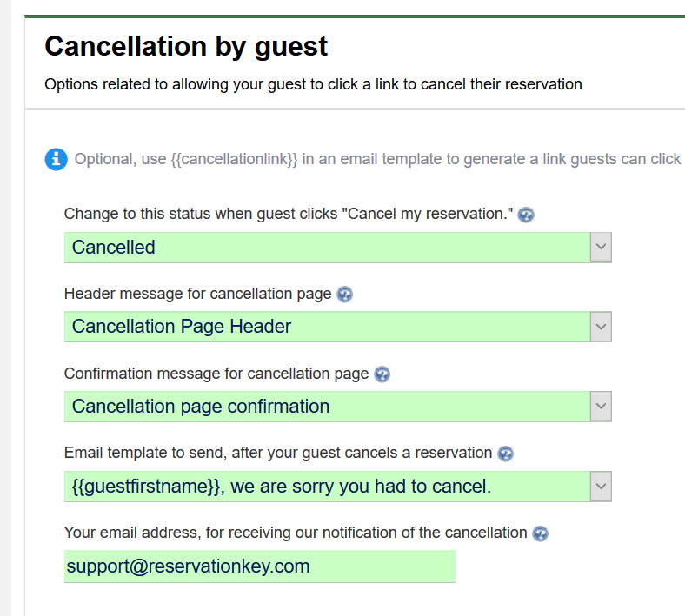Click arrow of Cancellation Page Header dropdown
The width and height of the screenshot is (685, 616).
601,327
